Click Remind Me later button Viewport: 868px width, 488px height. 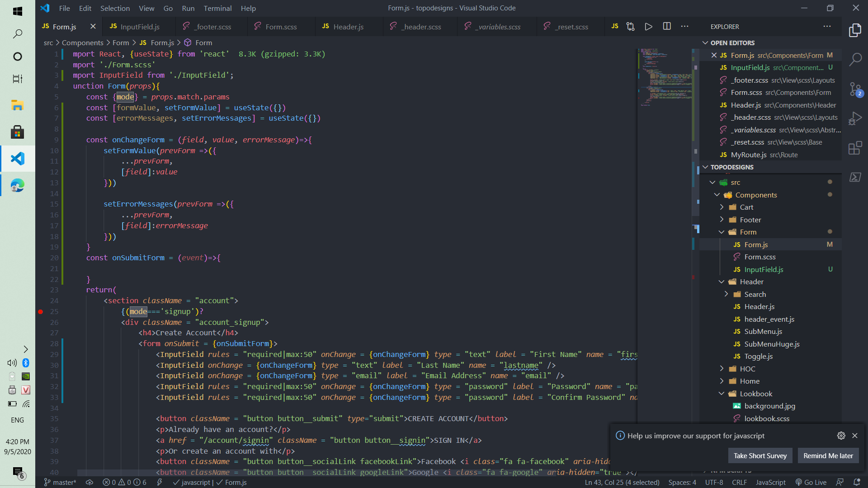point(828,455)
